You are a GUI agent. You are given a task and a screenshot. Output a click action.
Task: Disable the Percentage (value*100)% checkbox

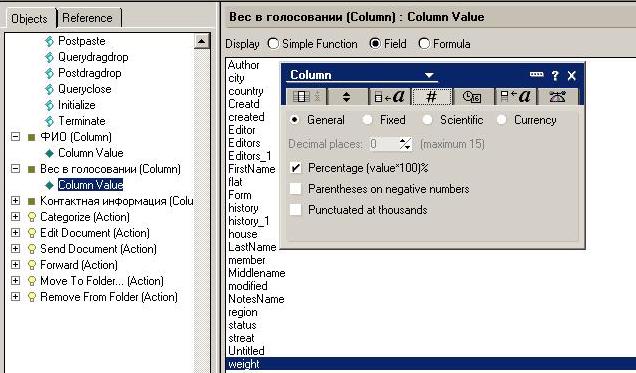[x=296, y=168]
